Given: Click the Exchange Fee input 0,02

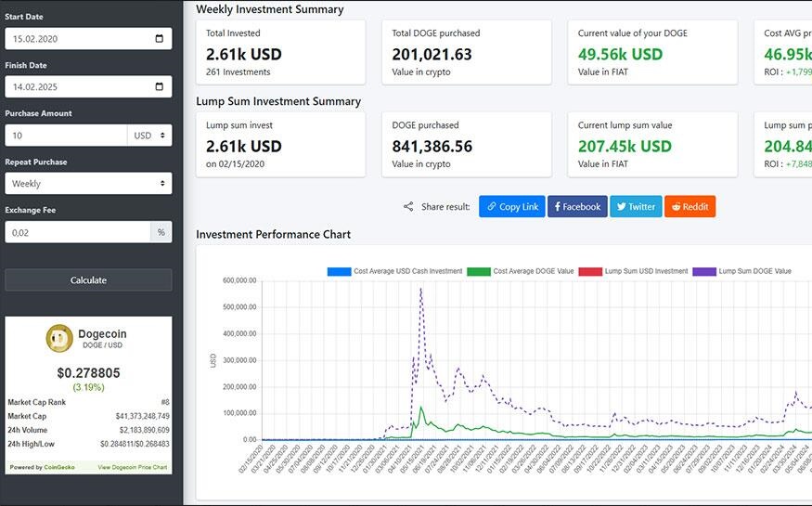Looking at the screenshot, I should coord(78,232).
